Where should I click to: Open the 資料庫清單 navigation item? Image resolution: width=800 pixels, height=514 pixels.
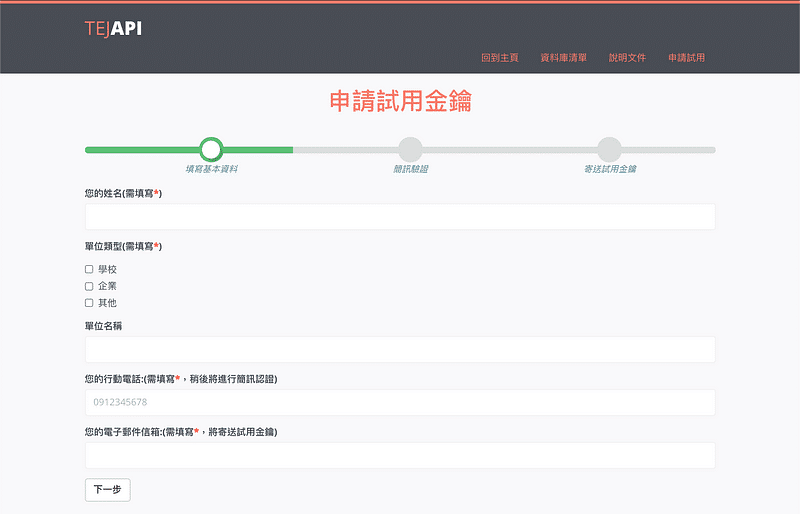pyautogui.click(x=563, y=58)
